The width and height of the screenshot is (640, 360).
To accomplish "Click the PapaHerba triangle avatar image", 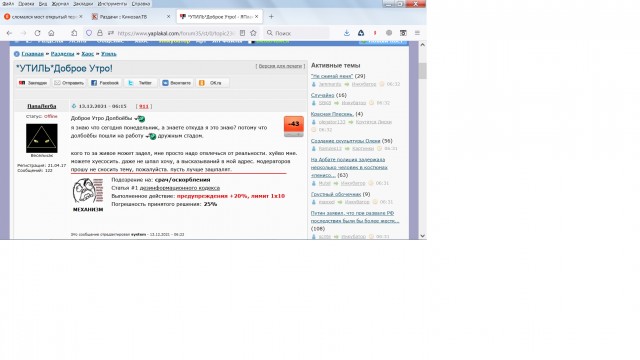I will (42, 138).
